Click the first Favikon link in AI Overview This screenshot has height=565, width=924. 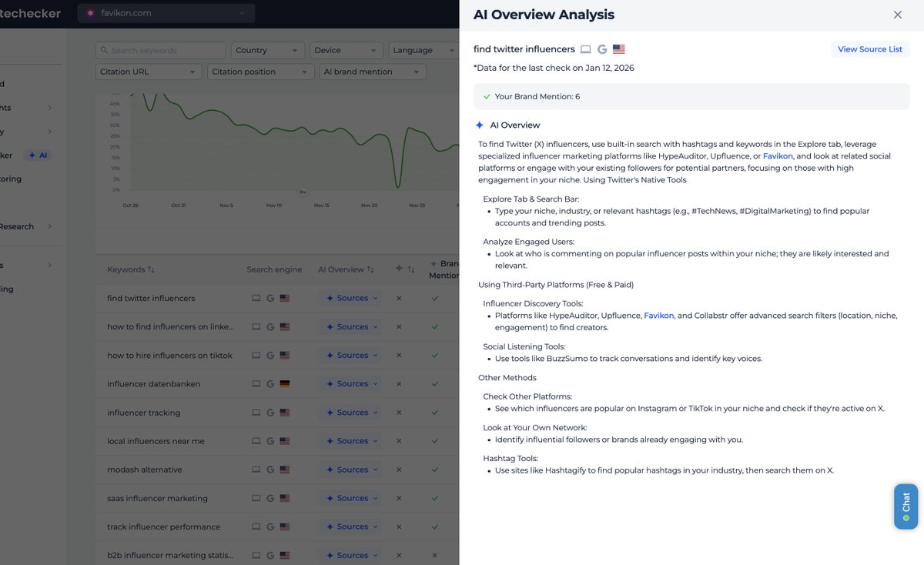point(778,156)
